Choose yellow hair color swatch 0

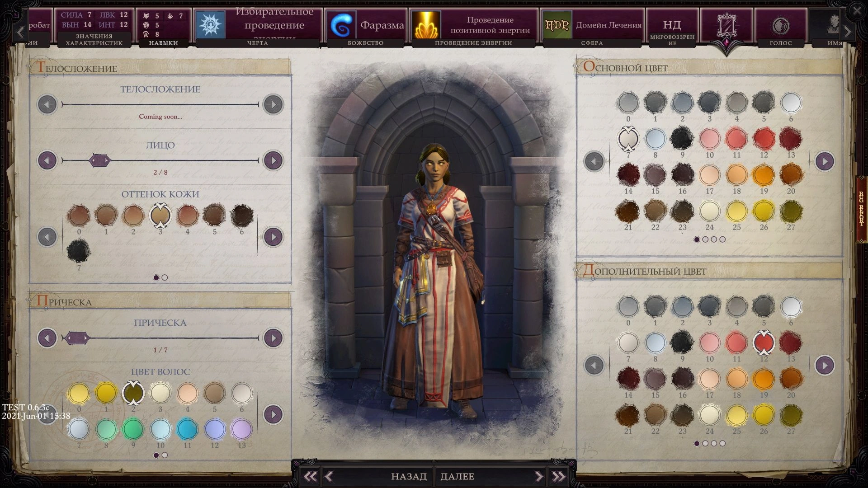(x=79, y=393)
